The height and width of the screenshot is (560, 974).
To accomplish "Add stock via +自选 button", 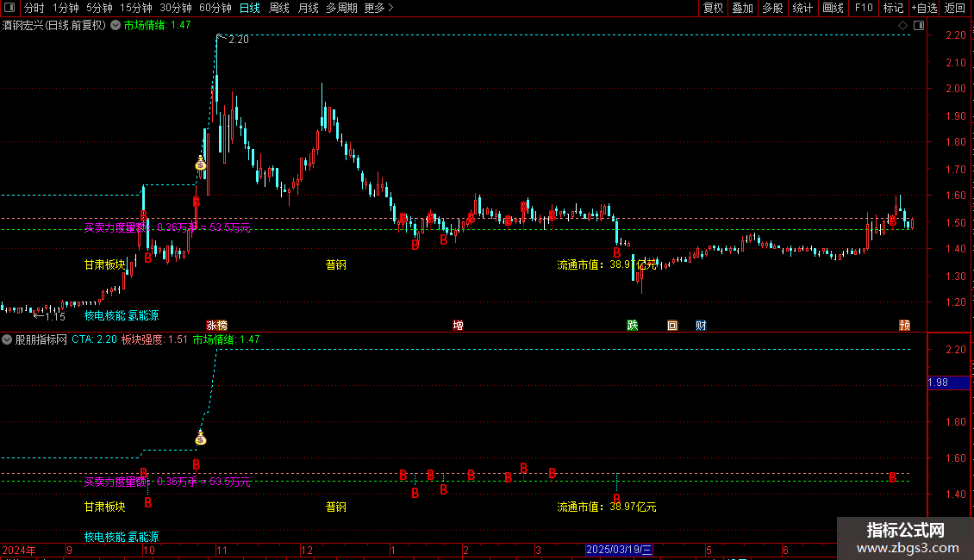I will tap(924, 8).
